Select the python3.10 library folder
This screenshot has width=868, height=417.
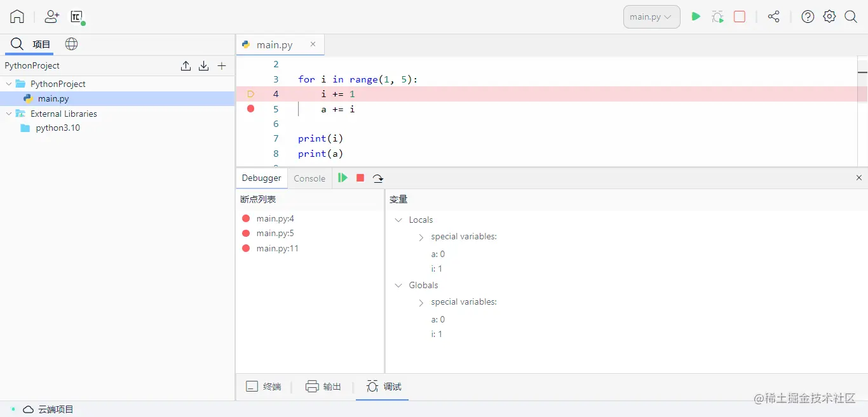58,128
